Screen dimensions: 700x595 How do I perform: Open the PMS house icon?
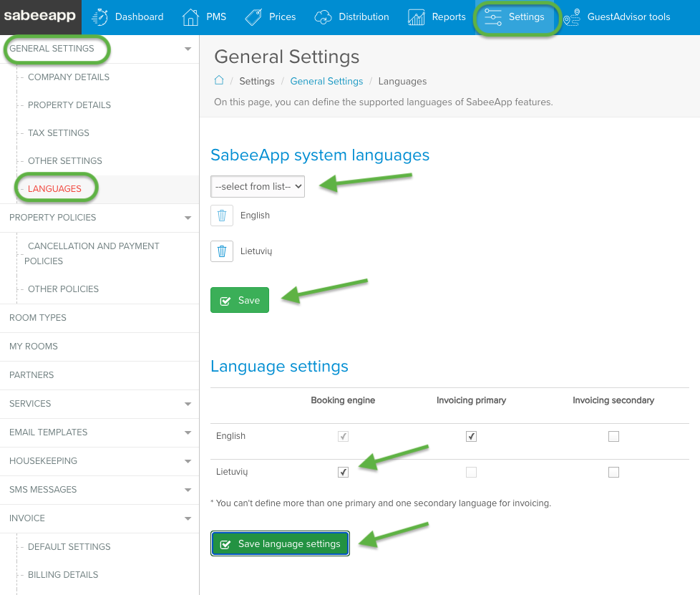pyautogui.click(x=190, y=17)
